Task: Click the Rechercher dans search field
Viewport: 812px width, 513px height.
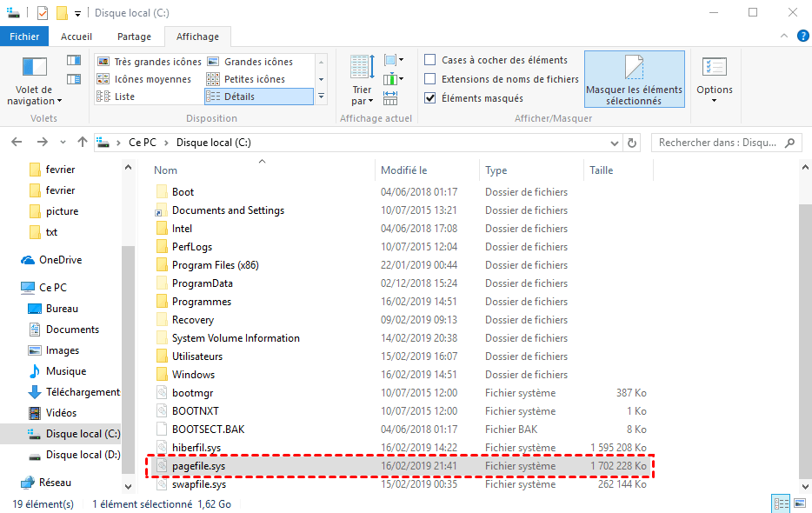Action: pos(727,143)
